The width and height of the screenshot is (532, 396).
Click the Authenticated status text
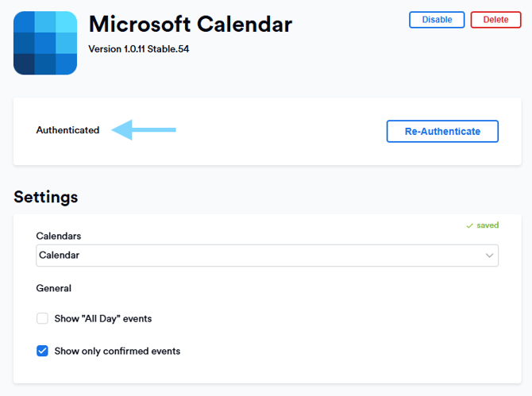pyautogui.click(x=67, y=130)
